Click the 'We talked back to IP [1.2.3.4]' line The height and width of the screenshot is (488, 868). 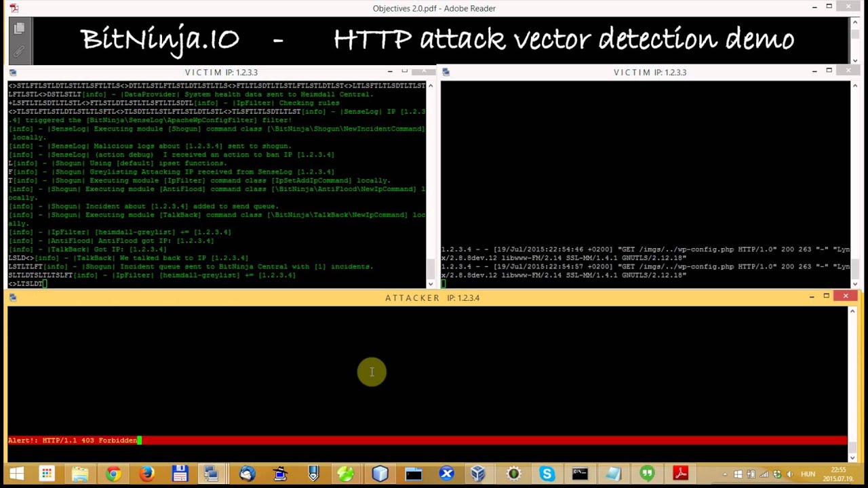[128, 258]
